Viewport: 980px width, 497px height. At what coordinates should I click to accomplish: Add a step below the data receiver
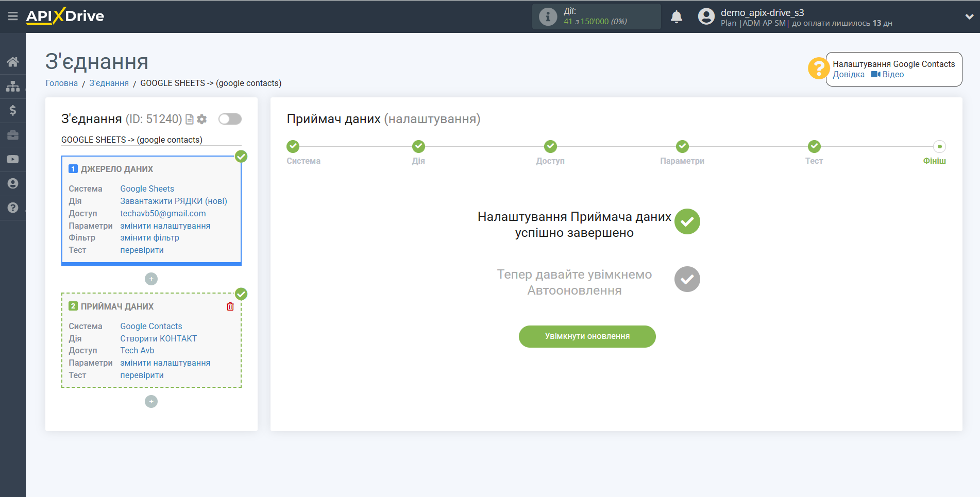click(151, 401)
